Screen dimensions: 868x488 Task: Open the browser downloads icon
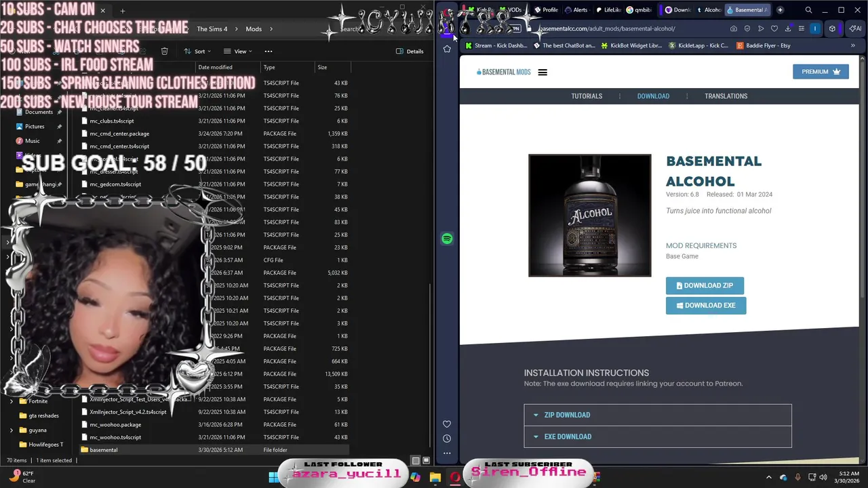[788, 28]
